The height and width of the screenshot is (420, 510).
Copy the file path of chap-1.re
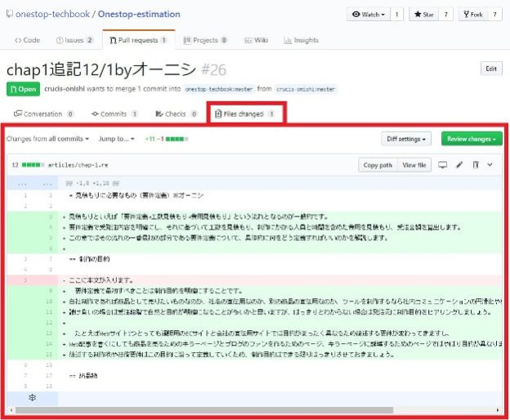[x=378, y=165]
